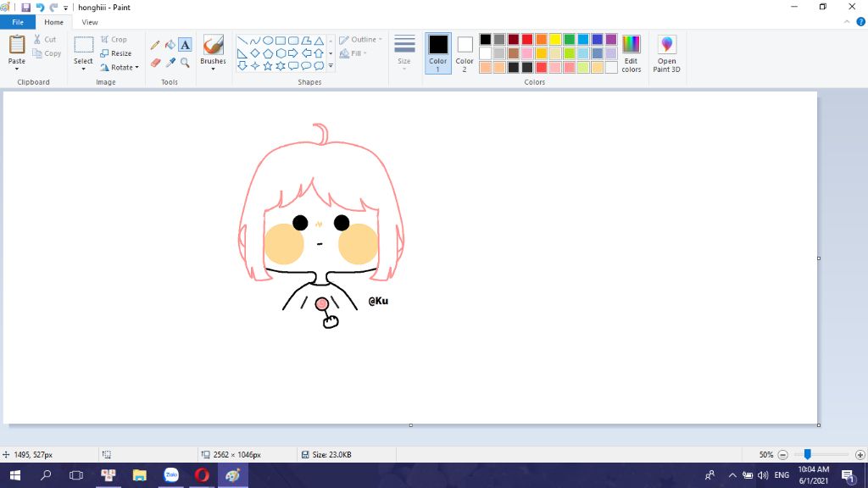The width and height of the screenshot is (868, 488).
Task: Undo the last action
Action: (40, 7)
